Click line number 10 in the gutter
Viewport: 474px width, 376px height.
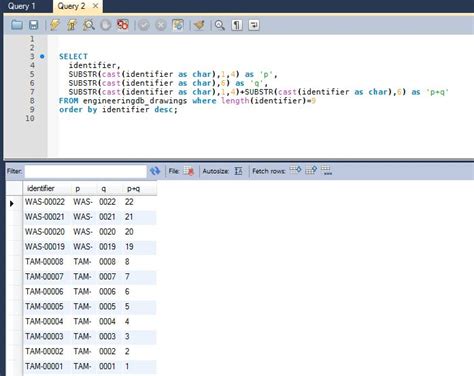pyautogui.click(x=30, y=118)
